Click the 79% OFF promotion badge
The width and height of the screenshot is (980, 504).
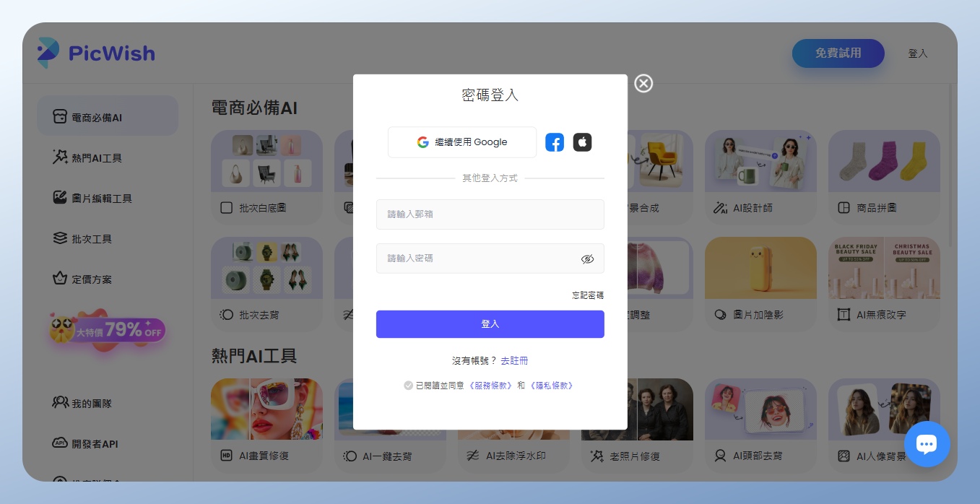[x=108, y=331]
